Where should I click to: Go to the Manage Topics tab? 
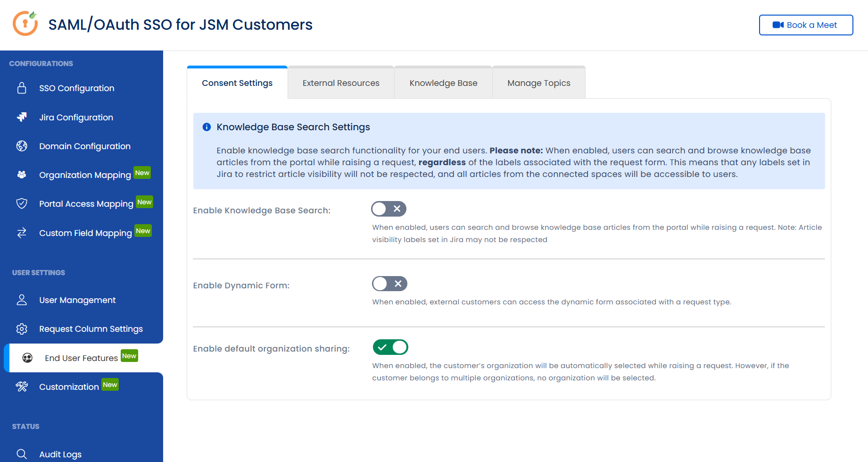pos(539,83)
